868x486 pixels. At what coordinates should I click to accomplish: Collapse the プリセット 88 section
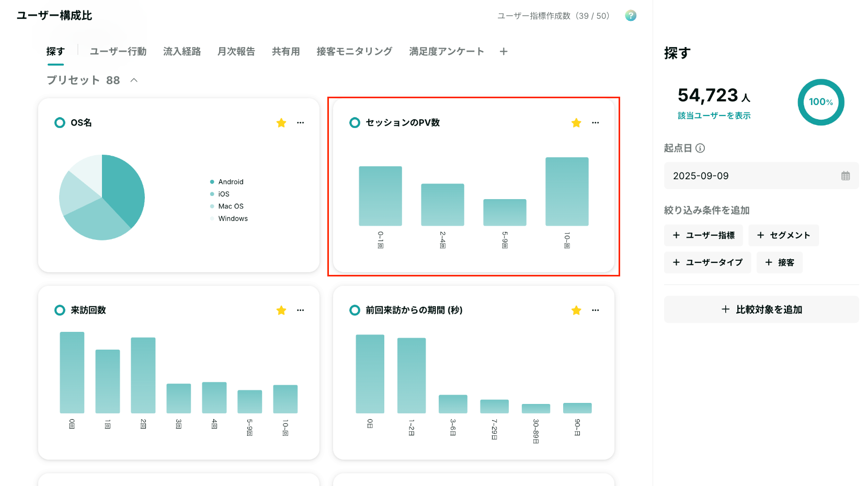[134, 80]
